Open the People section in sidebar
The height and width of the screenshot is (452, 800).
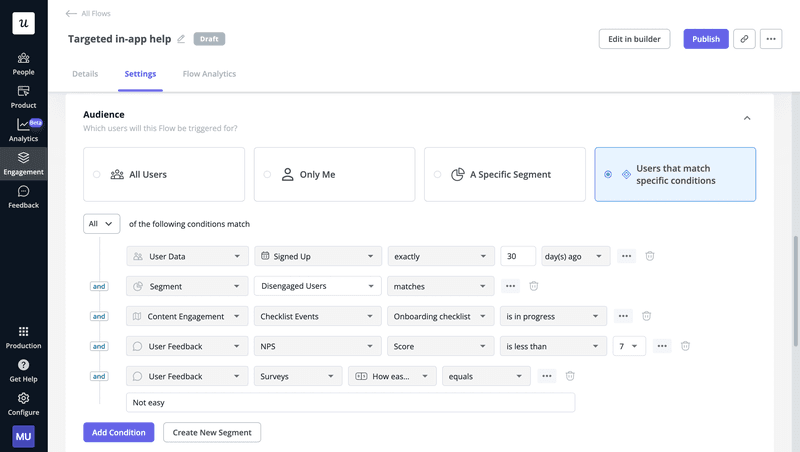pyautogui.click(x=23, y=64)
